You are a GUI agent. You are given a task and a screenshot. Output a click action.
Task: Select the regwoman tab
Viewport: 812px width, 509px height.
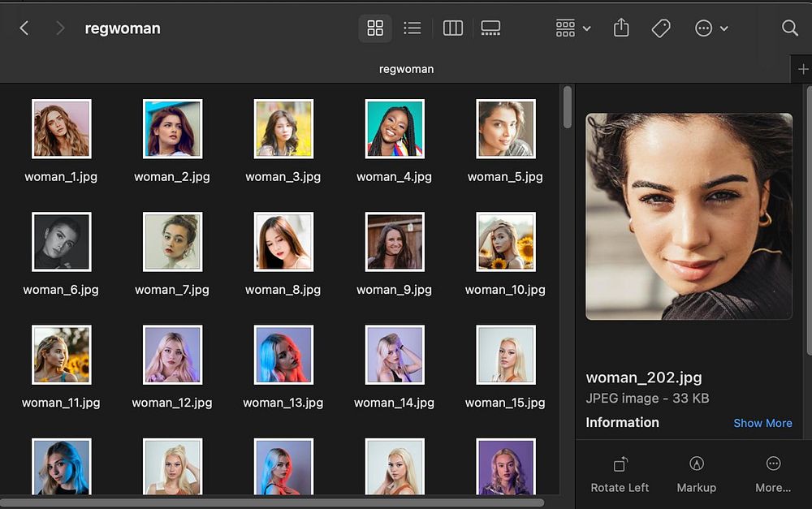click(406, 69)
